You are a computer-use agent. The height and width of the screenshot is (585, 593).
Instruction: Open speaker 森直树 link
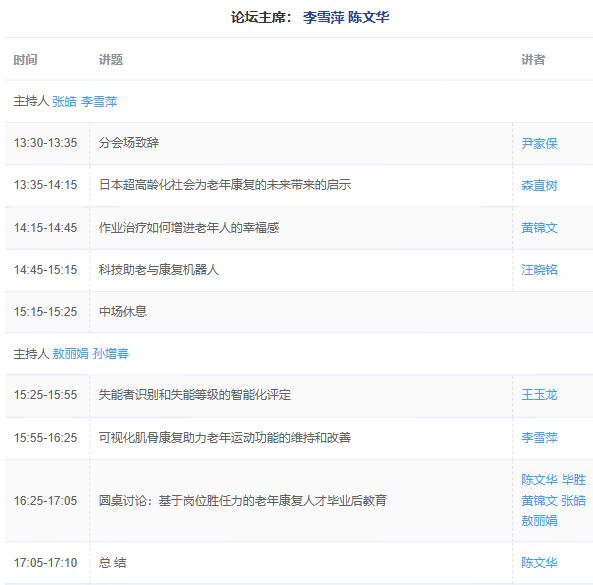point(539,185)
